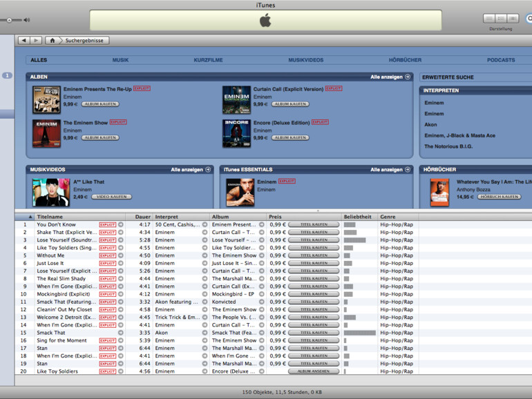Switch to grouped album view in Darstellung

pyautogui.click(x=501, y=19)
